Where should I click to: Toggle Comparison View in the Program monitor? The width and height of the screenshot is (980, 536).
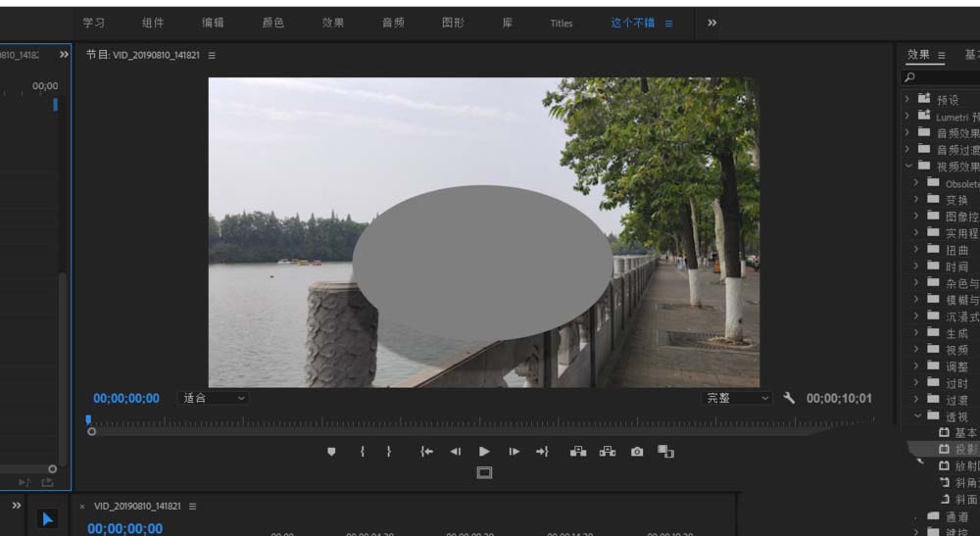click(665, 452)
